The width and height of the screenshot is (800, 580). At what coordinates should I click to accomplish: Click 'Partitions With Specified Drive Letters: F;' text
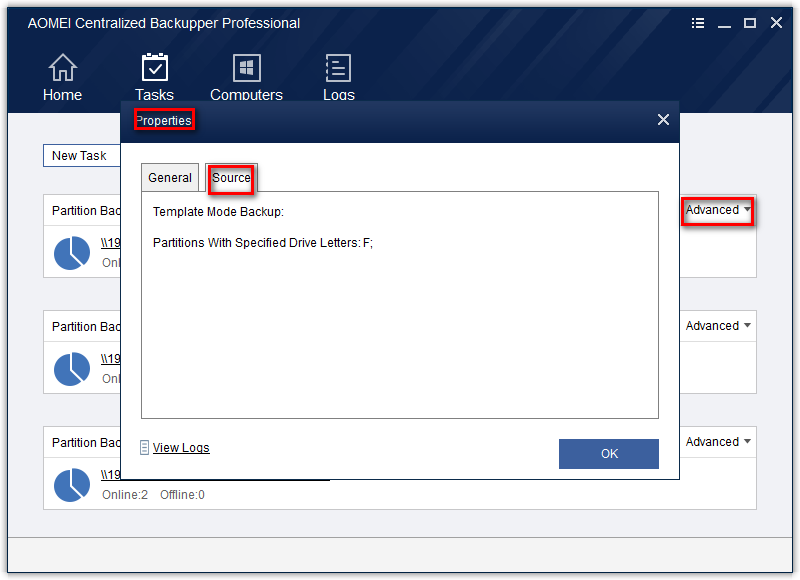(x=263, y=243)
